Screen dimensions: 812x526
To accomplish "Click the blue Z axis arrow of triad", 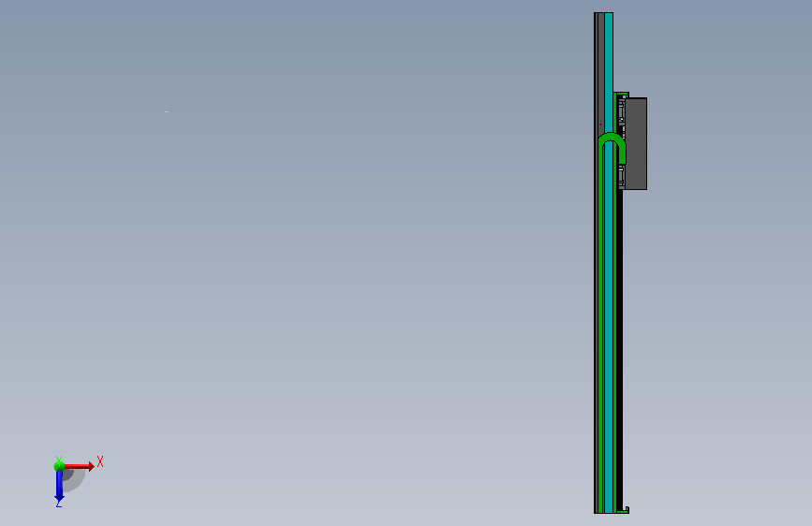I will tap(59, 487).
